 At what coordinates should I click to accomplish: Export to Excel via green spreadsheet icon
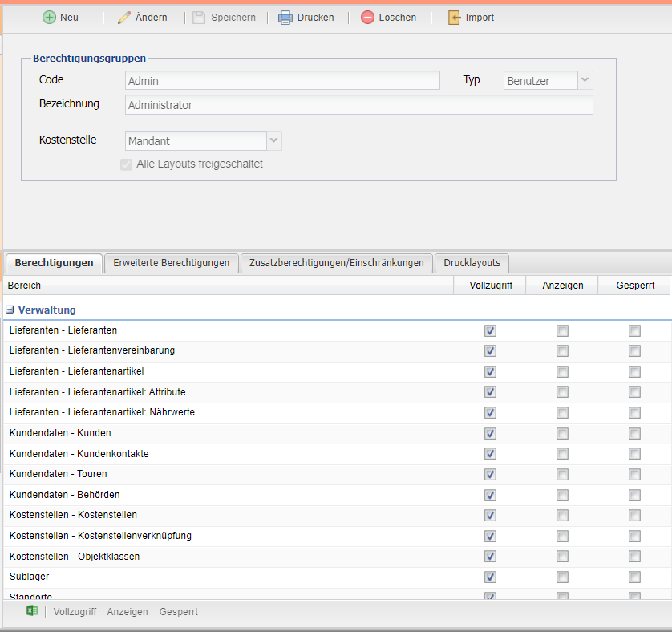[32, 611]
